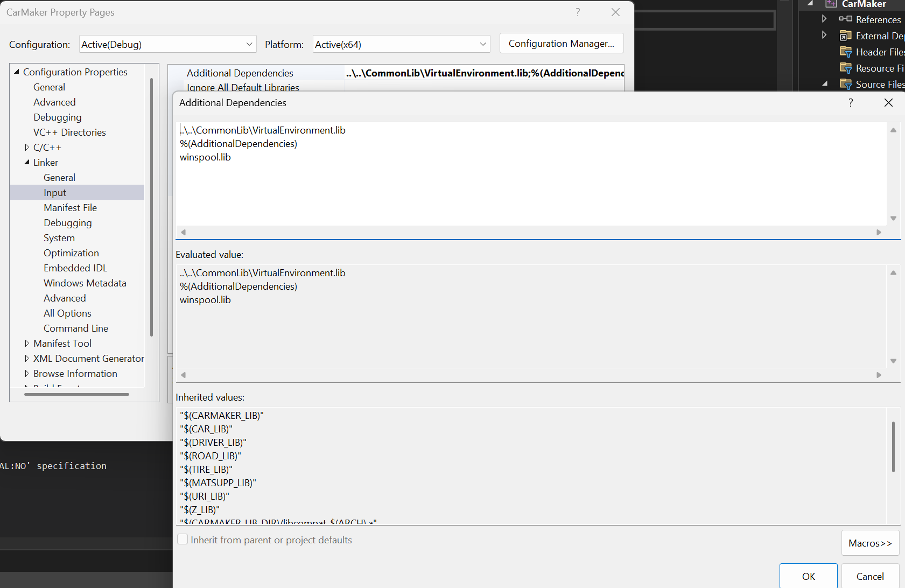Click the OK button

808,576
